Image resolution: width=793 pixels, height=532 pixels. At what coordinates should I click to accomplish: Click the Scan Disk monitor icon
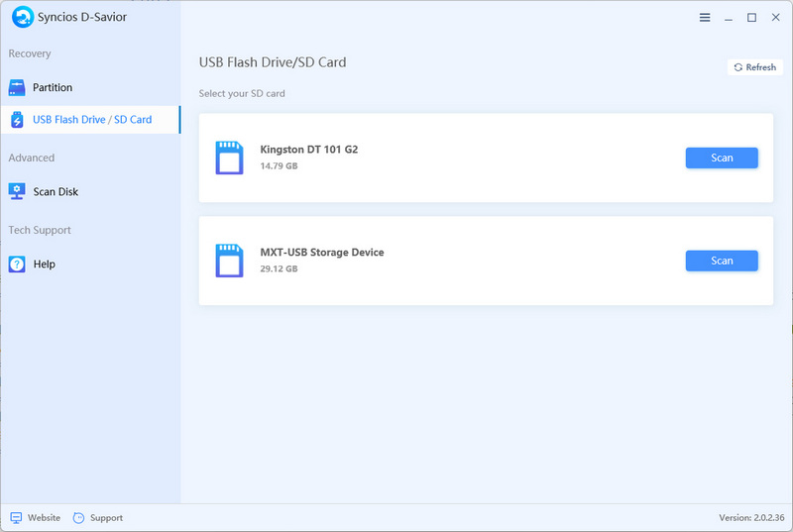17,191
